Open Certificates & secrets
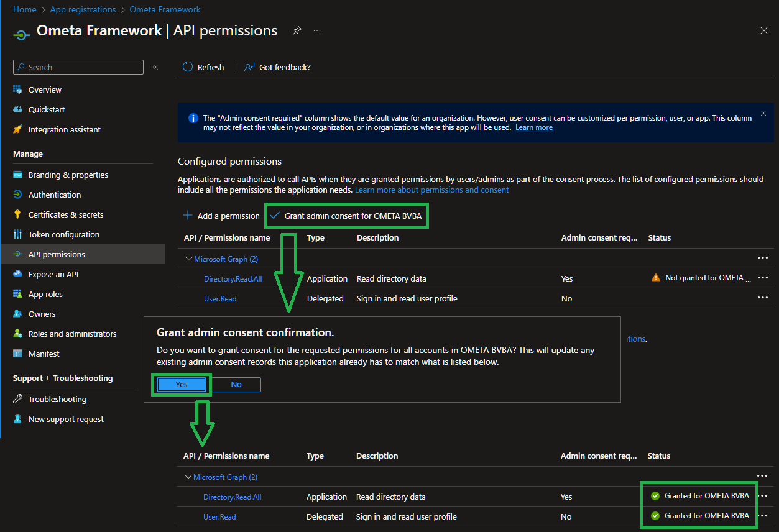779x532 pixels. [66, 214]
